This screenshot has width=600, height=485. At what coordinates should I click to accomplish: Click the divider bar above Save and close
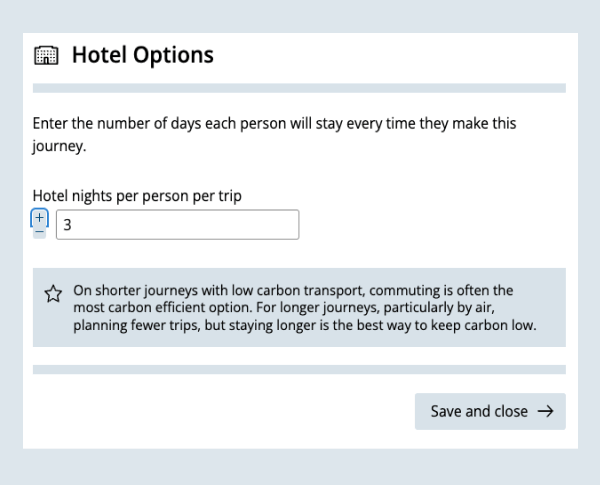click(299, 369)
